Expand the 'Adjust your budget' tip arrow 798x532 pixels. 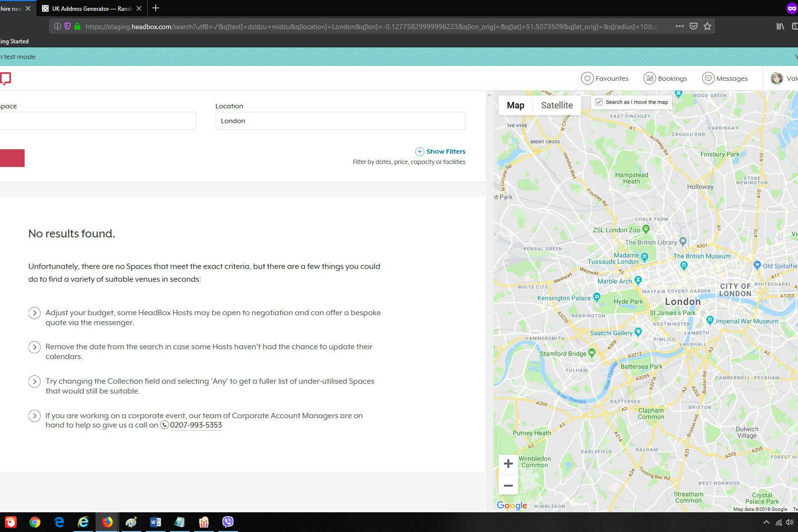(34, 313)
